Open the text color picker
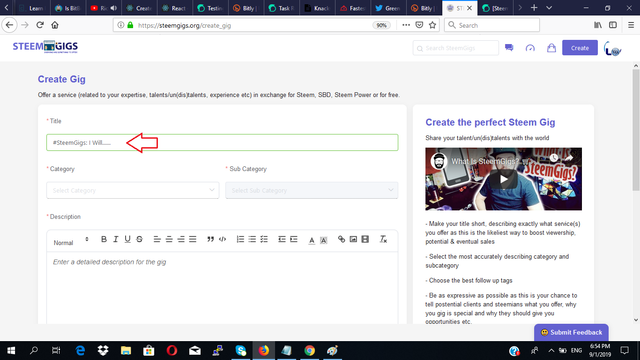 [x=311, y=240]
